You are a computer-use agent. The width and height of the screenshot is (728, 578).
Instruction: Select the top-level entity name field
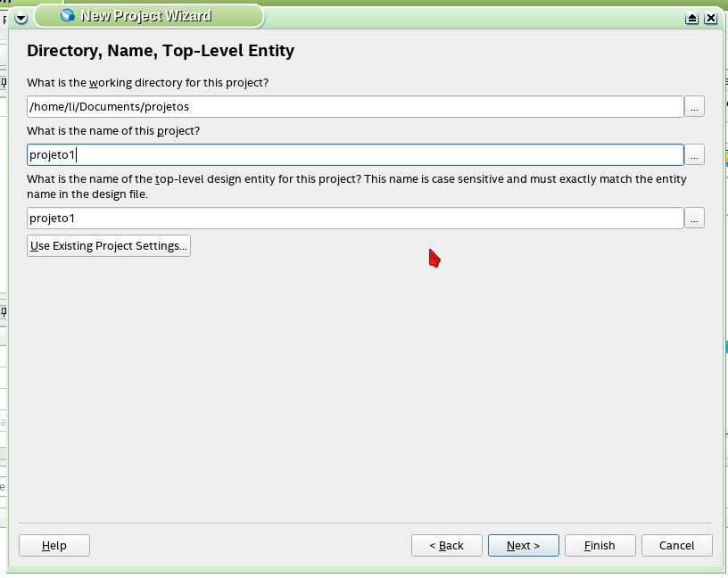click(x=355, y=218)
